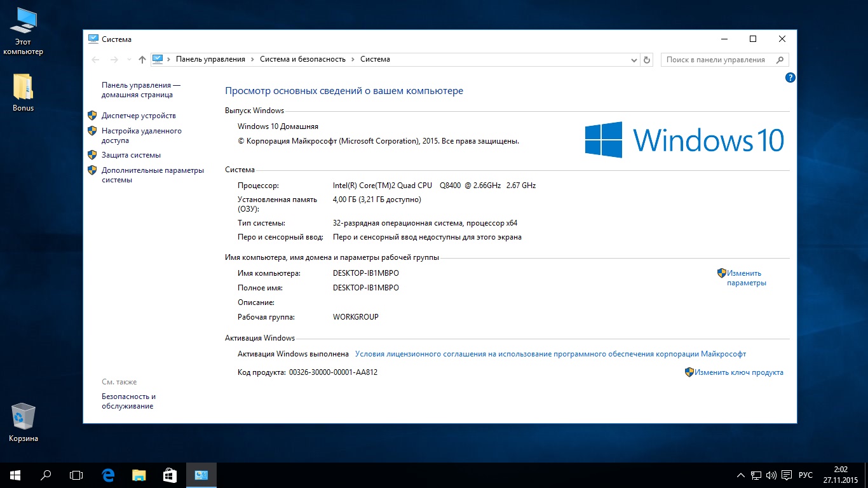Open Task View on the taskbar
Image resolution: width=868 pixels, height=488 pixels.
76,475
